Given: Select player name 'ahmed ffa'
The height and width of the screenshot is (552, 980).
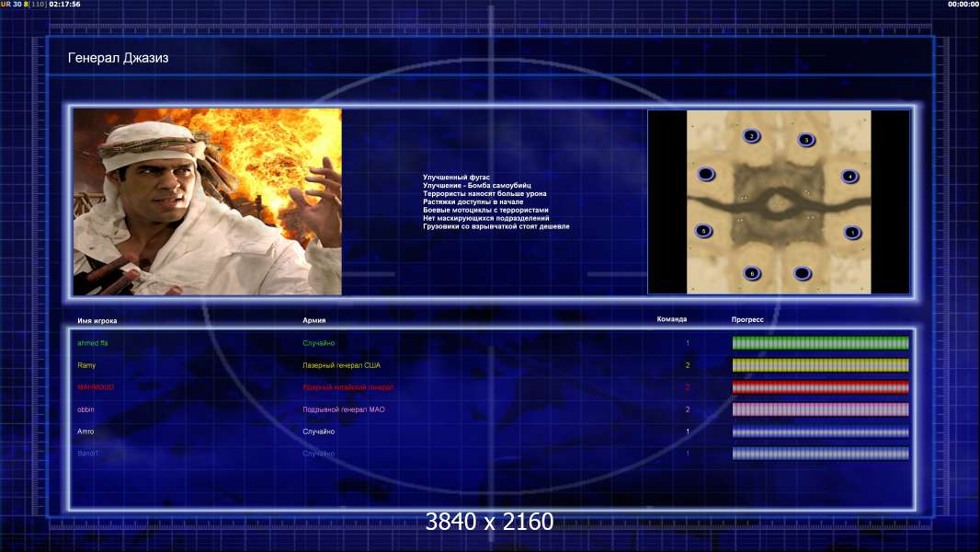Looking at the screenshot, I should (93, 343).
